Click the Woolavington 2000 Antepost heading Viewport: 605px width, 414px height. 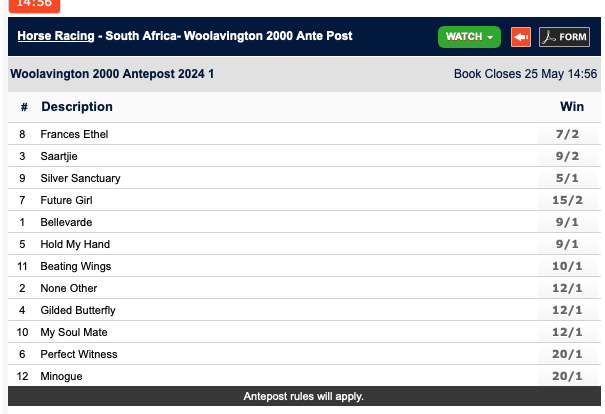point(111,74)
